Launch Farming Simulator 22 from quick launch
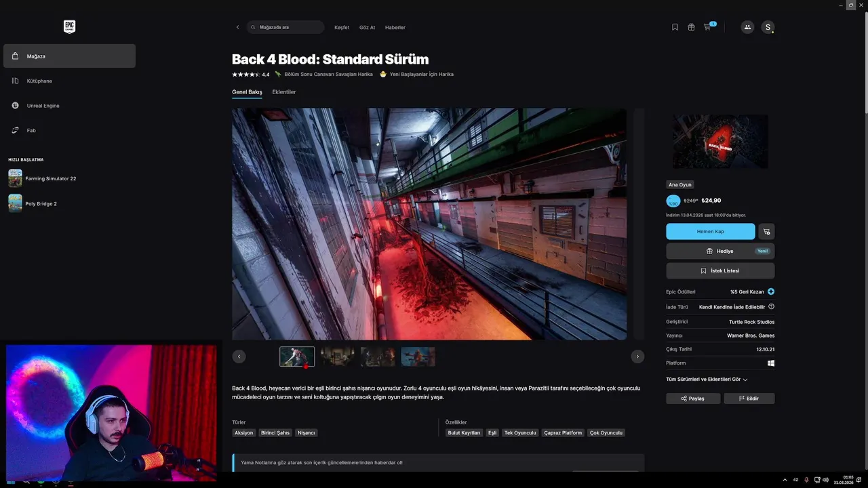Screen dimensions: 868x488 tap(42, 178)
